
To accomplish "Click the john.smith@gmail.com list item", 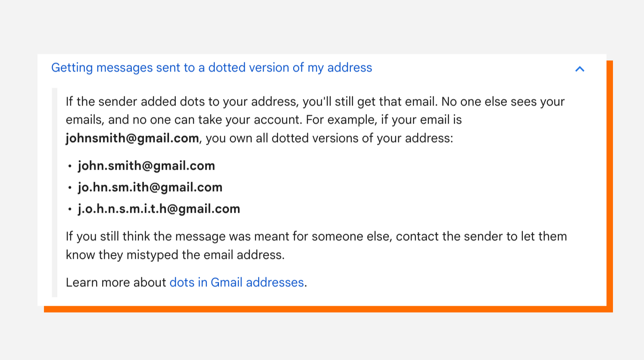I will (146, 166).
